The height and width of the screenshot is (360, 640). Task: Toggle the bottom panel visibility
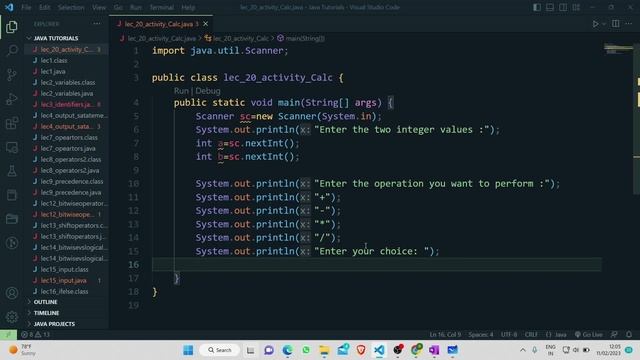pyautogui.click(x=550, y=7)
